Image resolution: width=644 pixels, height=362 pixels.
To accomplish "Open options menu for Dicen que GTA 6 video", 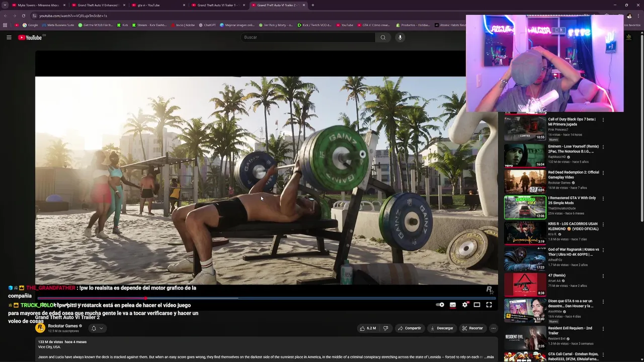I will tap(603, 302).
